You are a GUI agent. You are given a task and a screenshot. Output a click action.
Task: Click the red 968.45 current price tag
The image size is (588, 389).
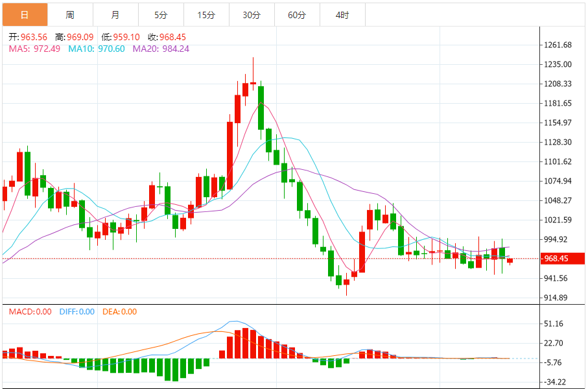563,259
